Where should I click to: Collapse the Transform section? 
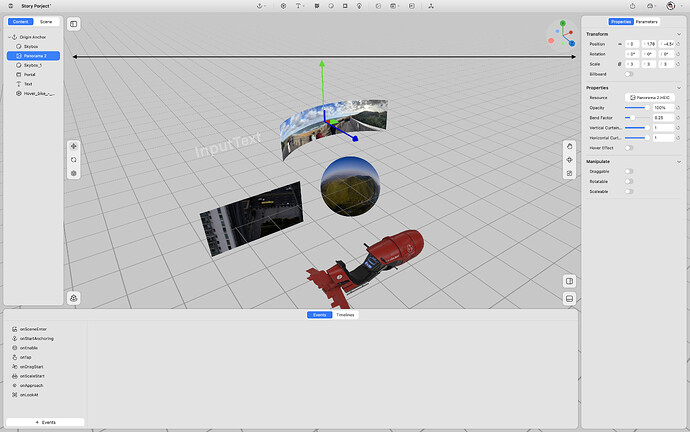(x=678, y=34)
